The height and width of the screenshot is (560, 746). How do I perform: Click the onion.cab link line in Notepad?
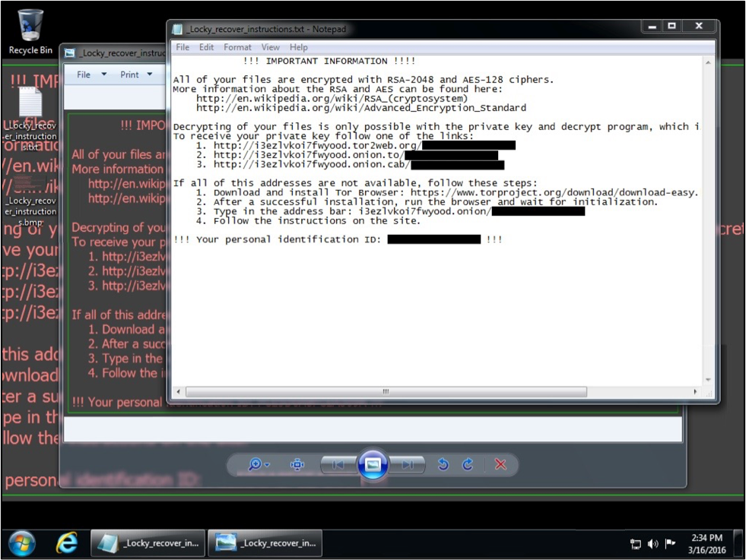coord(350,164)
